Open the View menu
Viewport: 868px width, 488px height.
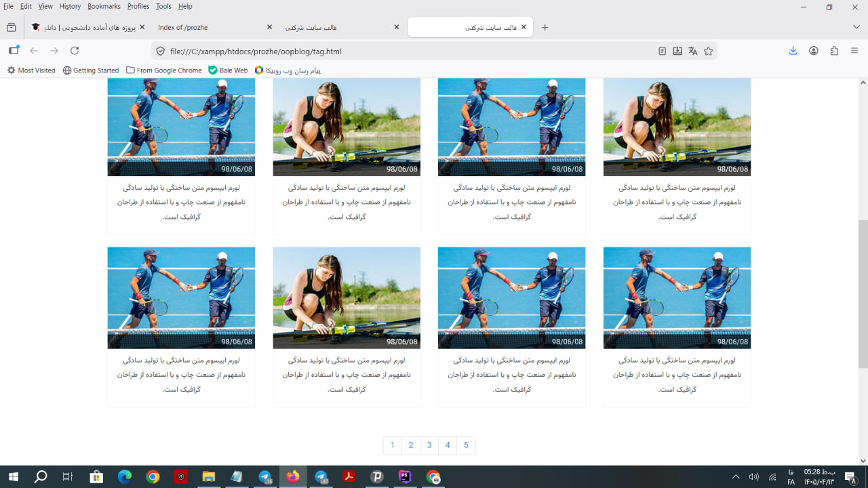(x=45, y=6)
